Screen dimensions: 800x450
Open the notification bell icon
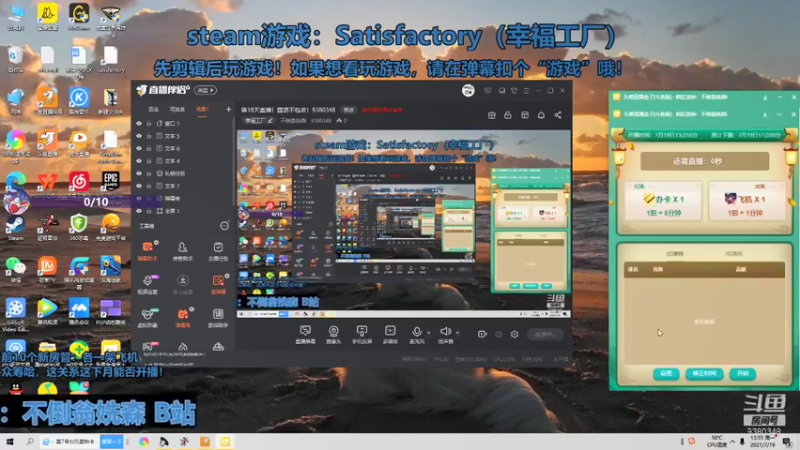(x=541, y=115)
